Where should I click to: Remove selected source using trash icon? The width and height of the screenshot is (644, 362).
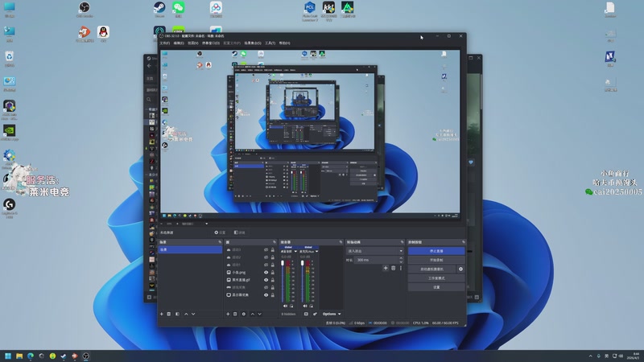pos(236,314)
